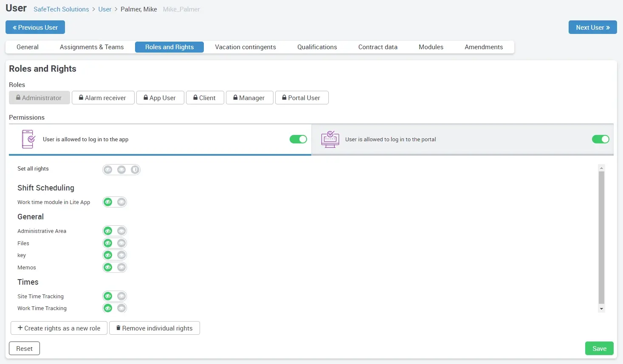623x364 pixels.
Task: Disable the app login toggle switch
Action: tap(298, 139)
